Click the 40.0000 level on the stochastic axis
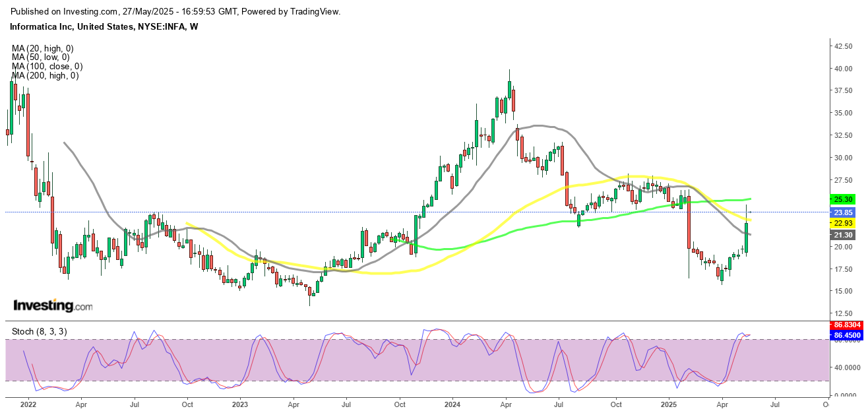Screen dimensions: 868x413 point(847,367)
